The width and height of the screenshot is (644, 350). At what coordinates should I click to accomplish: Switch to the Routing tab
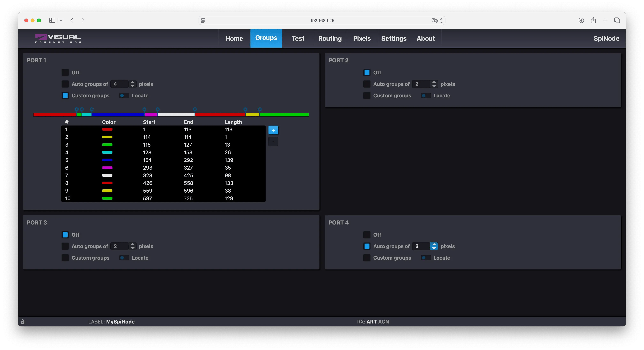click(330, 38)
